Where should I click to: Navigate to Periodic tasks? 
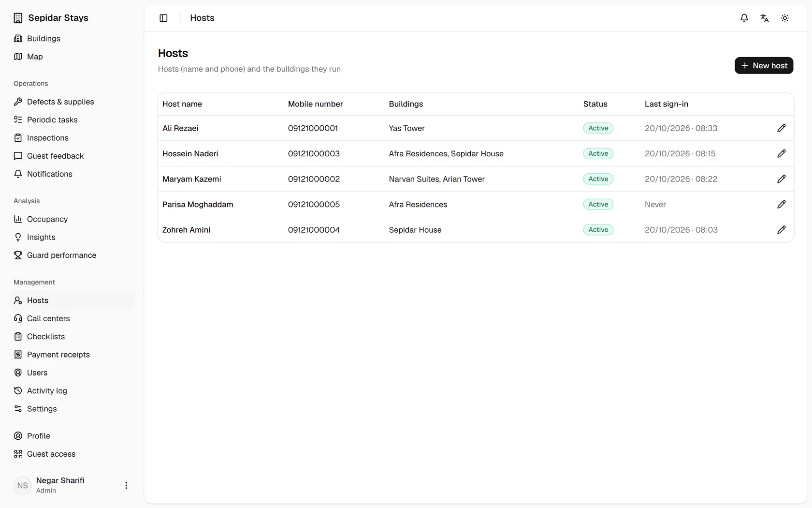click(x=72, y=120)
